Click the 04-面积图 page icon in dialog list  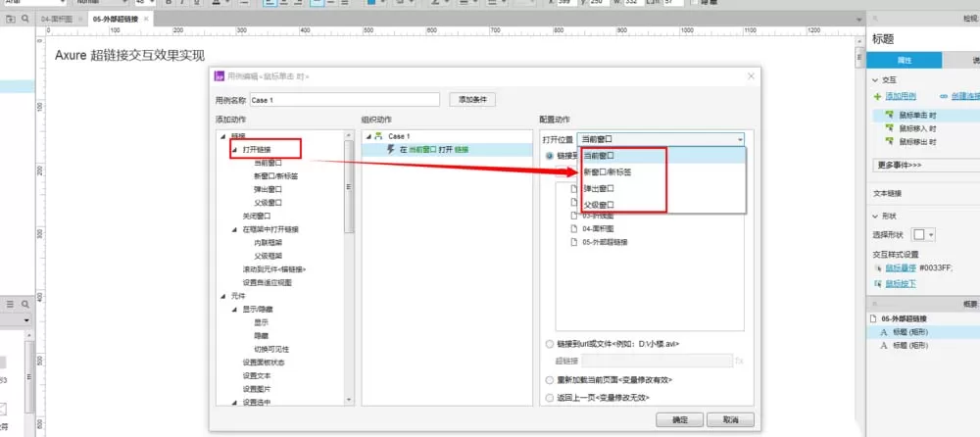[x=573, y=228]
